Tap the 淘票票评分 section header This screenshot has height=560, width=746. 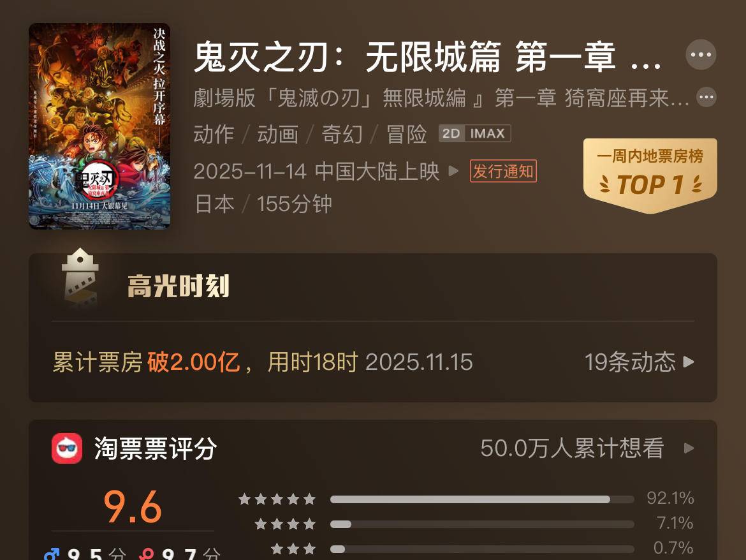coord(156,448)
